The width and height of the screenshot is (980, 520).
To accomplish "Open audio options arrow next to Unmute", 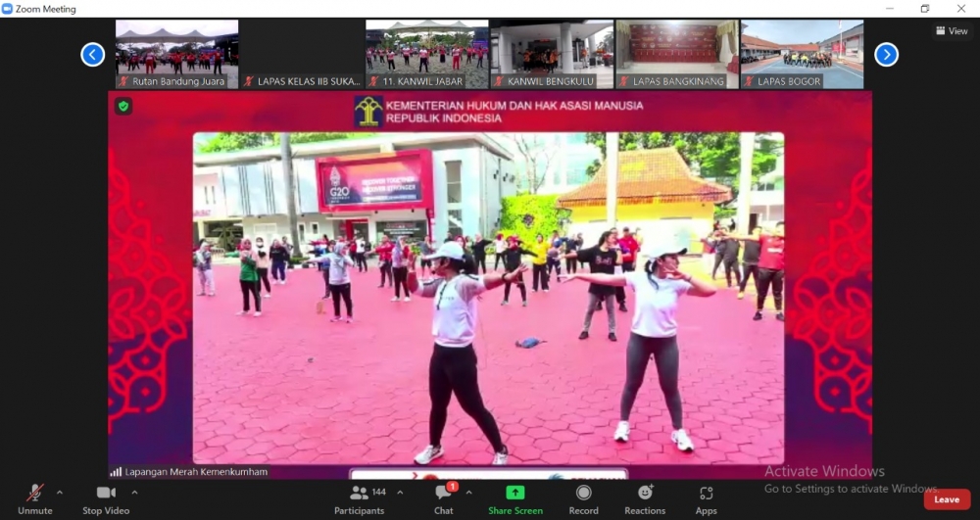I will [60, 493].
